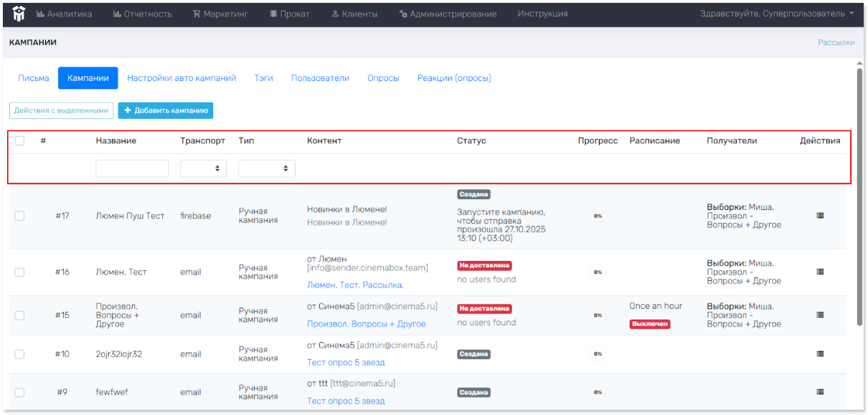The width and height of the screenshot is (868, 415).
Task: Open actions list icon for campaign #15
Action: click(820, 315)
